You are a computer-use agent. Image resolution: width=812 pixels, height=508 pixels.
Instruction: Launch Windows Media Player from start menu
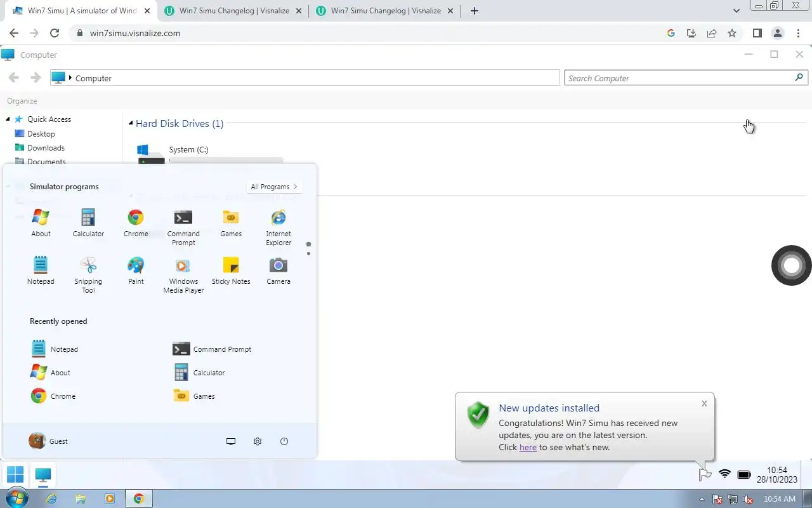(183, 276)
